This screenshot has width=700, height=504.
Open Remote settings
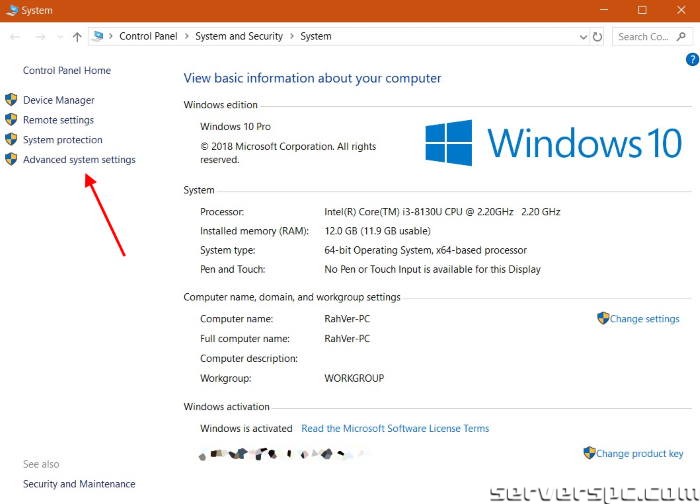pos(58,120)
